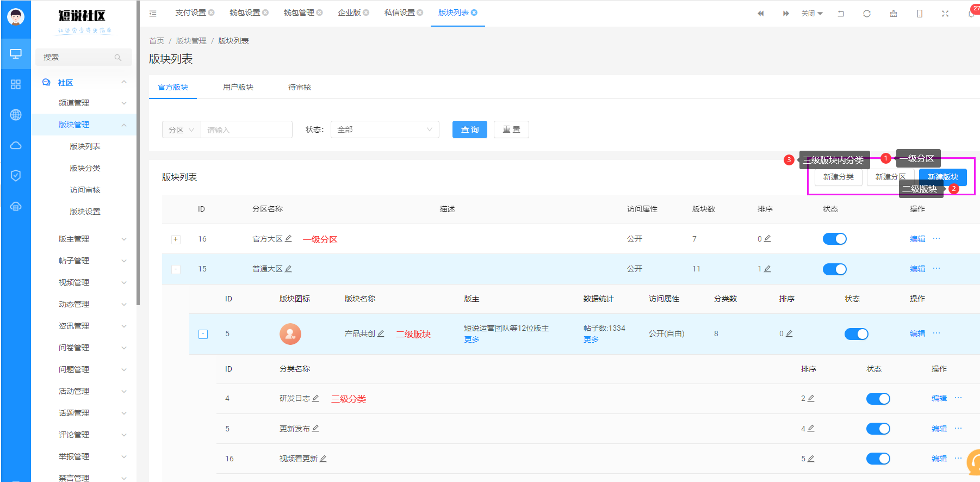The image size is (980, 482).
Task: Select the monitor icon in the blue sidebar
Action: point(16,54)
